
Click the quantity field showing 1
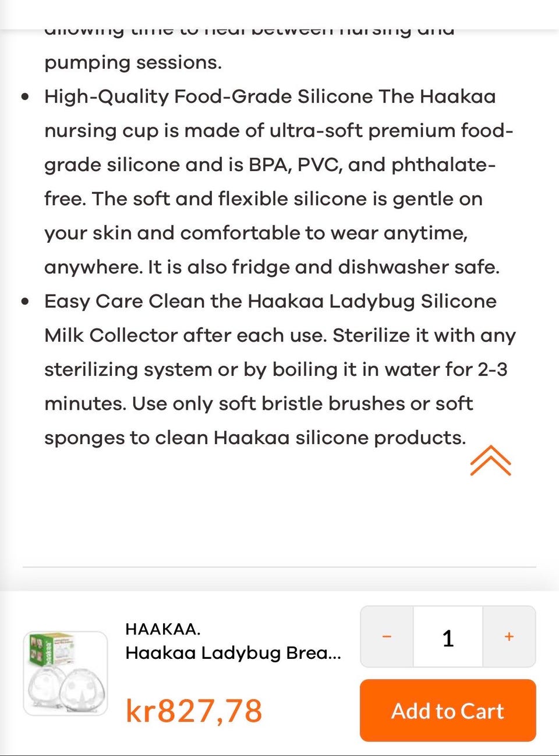[x=448, y=637]
